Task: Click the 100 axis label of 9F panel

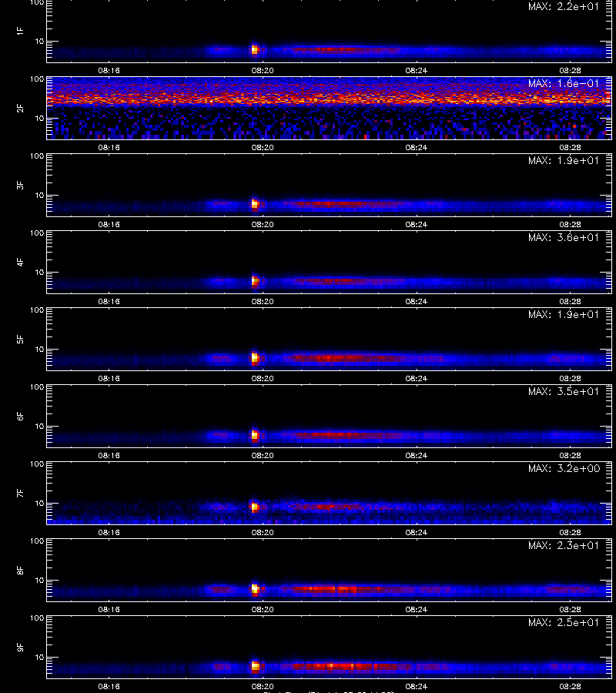Action: (x=37, y=618)
